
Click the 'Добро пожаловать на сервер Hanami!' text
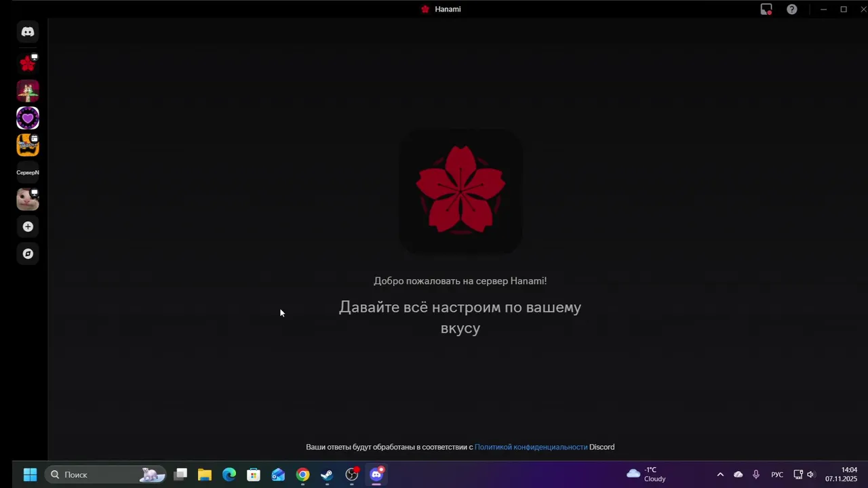[x=460, y=281]
